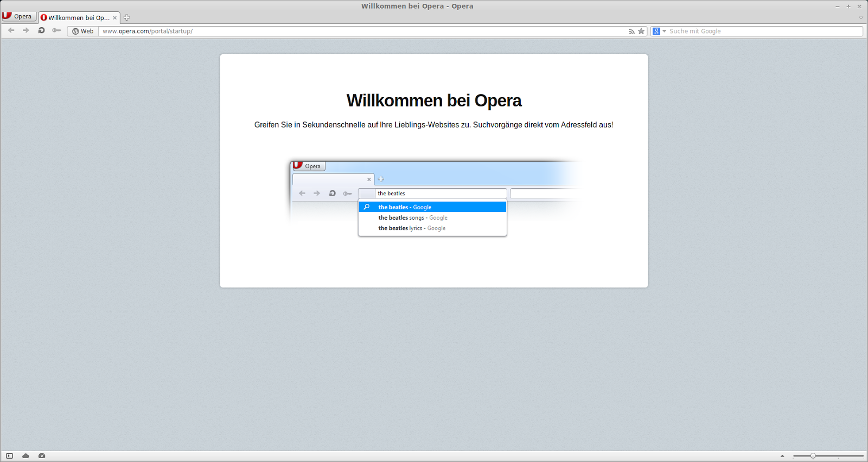Image resolution: width=868 pixels, height=462 pixels.
Task: Go forward with the right arrow
Action: 26,31
